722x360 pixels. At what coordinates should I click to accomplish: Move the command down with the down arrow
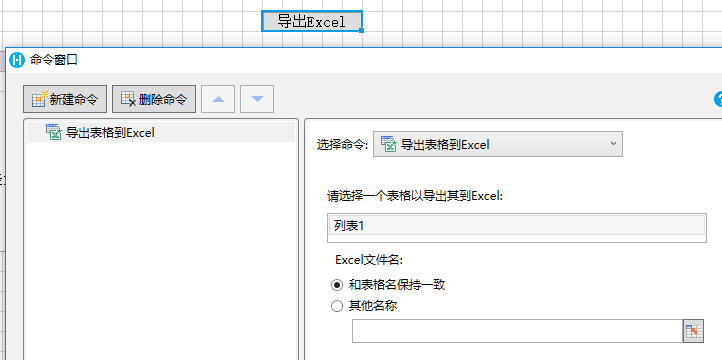pyautogui.click(x=257, y=99)
